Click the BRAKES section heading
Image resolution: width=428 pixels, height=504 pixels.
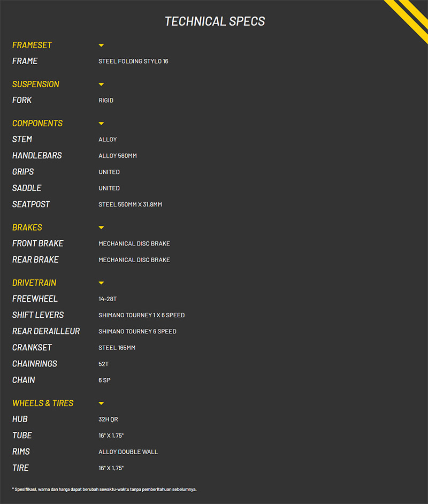tap(27, 228)
